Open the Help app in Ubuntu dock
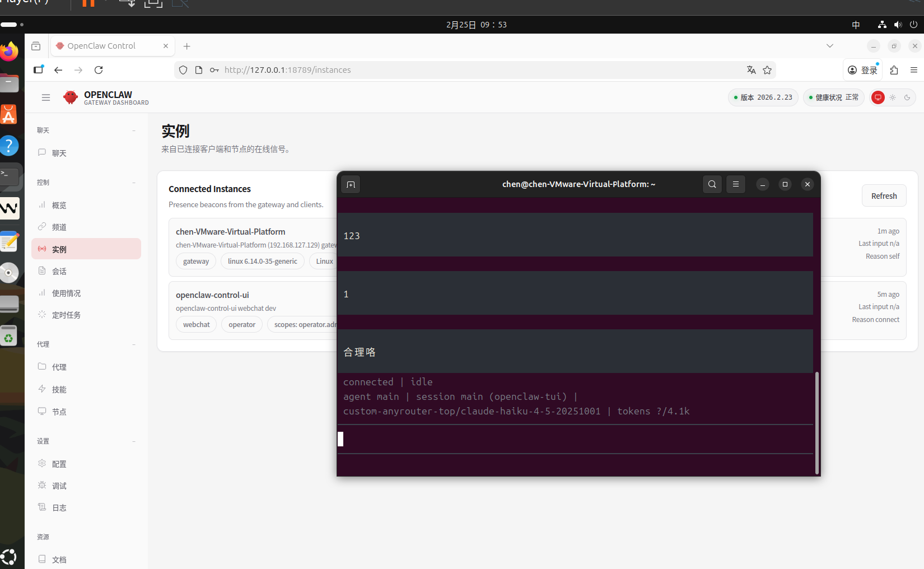This screenshot has height=569, width=924. [x=9, y=146]
